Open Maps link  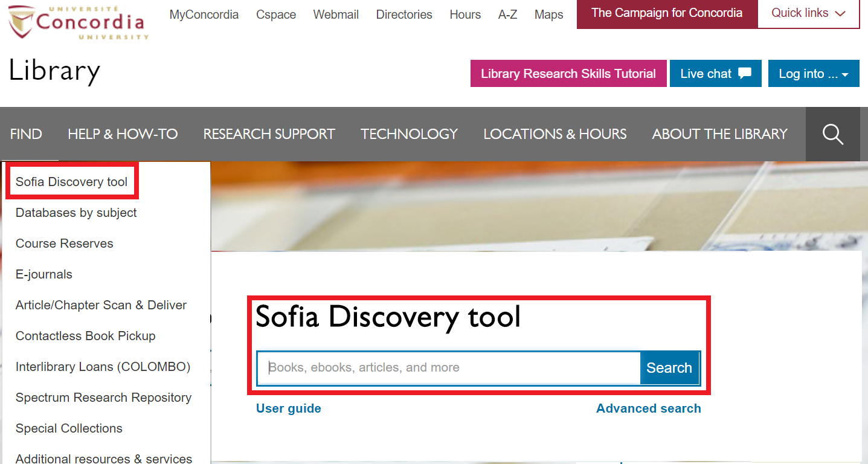(x=548, y=14)
